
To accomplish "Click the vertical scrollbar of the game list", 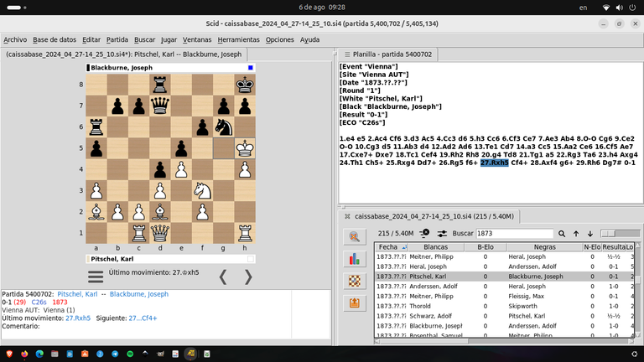I will click(x=637, y=290).
